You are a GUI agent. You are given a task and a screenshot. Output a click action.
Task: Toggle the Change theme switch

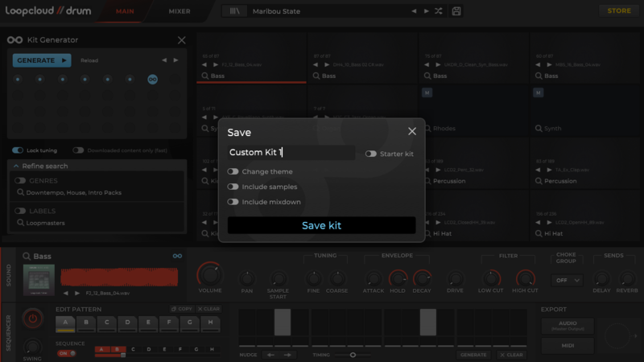[x=233, y=171]
